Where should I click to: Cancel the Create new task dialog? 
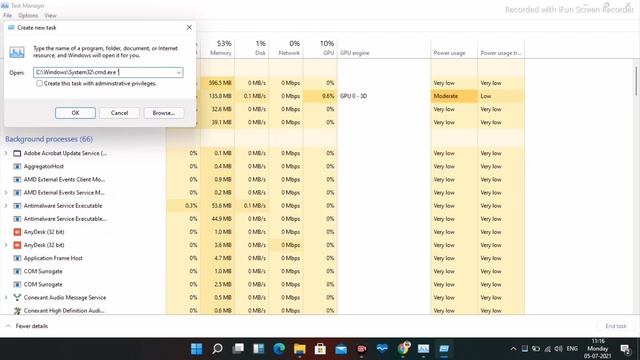(120, 113)
